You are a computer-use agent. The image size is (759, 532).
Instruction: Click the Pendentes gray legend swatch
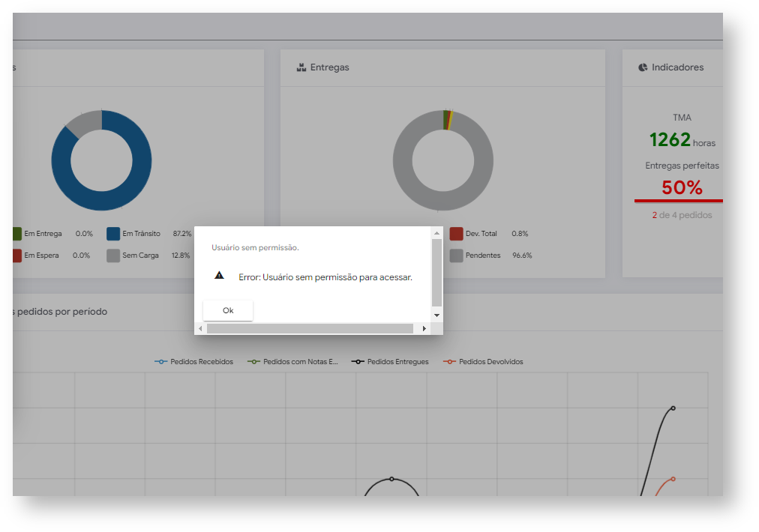click(x=457, y=256)
